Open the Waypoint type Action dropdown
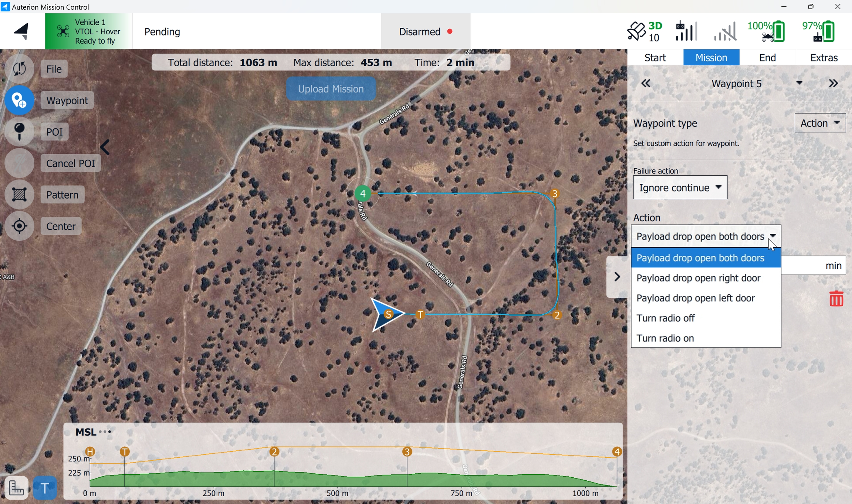 (x=820, y=123)
